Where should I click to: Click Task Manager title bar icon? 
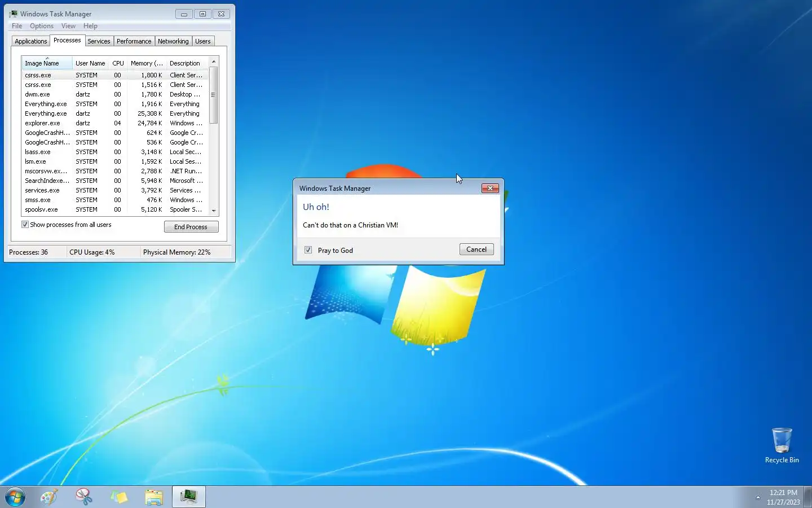(14, 14)
